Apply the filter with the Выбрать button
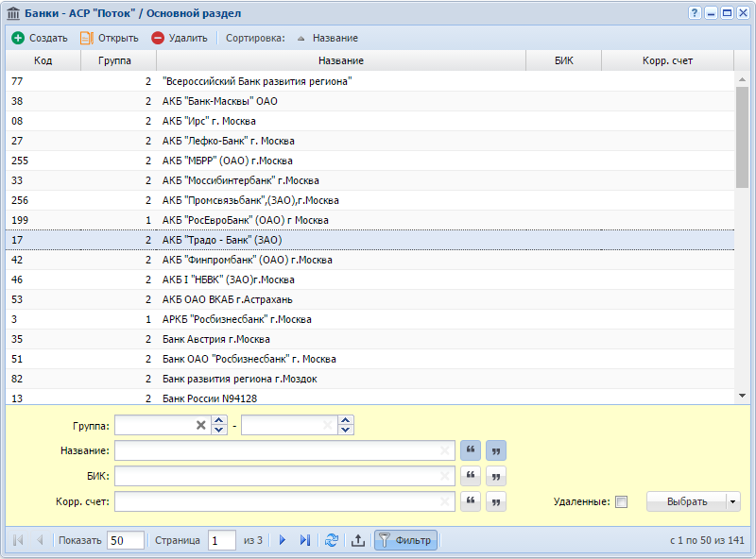Viewport: 756px width, 559px height. coord(687,501)
